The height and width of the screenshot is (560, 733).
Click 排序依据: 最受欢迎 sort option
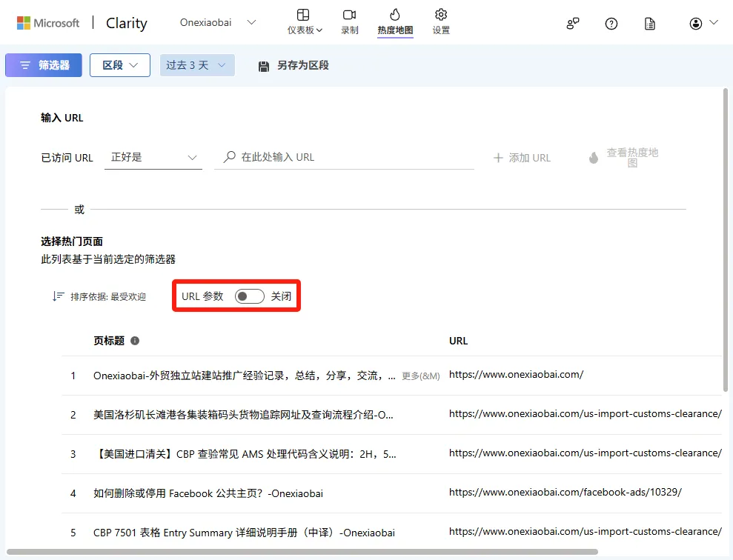point(108,296)
